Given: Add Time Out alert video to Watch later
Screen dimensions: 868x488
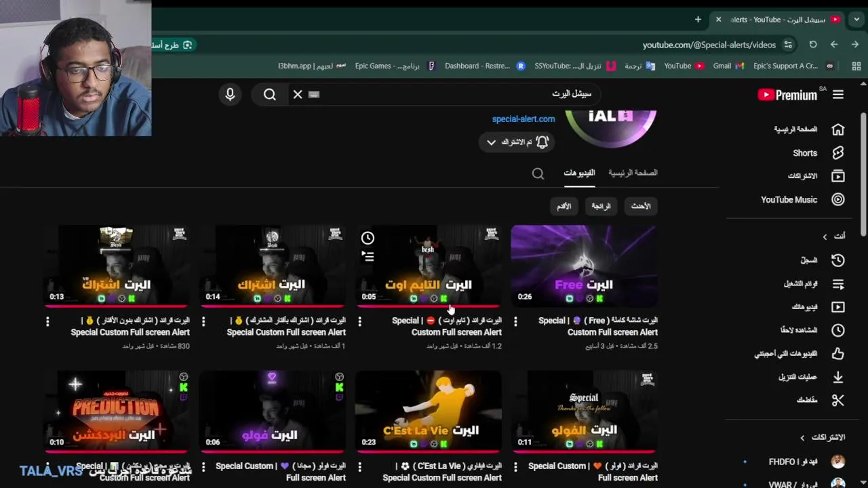Looking at the screenshot, I should point(368,238).
